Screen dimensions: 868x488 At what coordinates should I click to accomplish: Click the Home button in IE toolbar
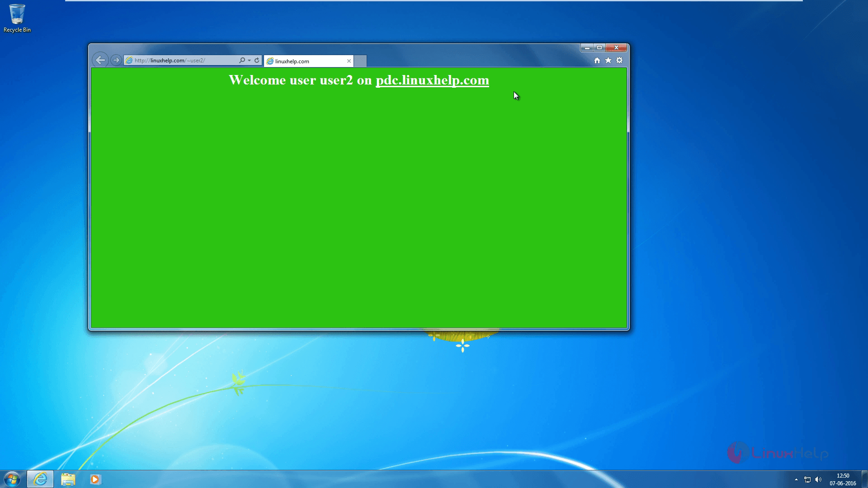(x=597, y=60)
